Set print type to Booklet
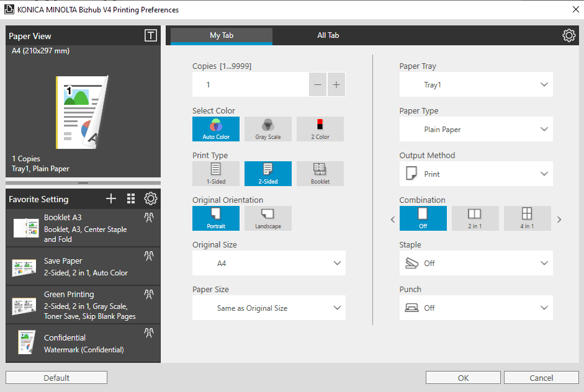 click(320, 174)
